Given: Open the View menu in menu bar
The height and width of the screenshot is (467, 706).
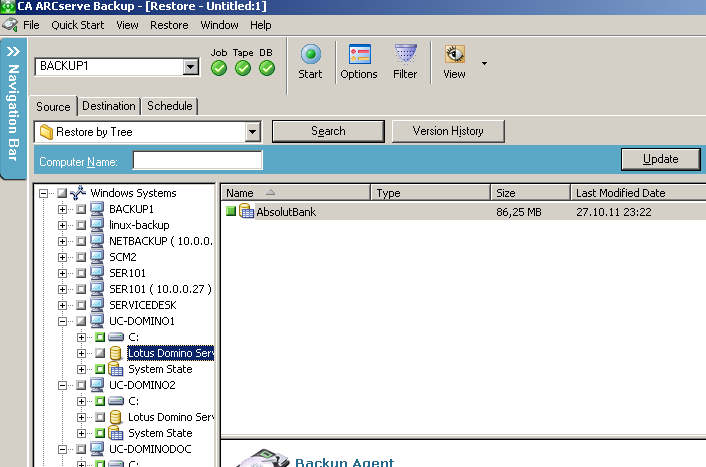Looking at the screenshot, I should (x=127, y=25).
